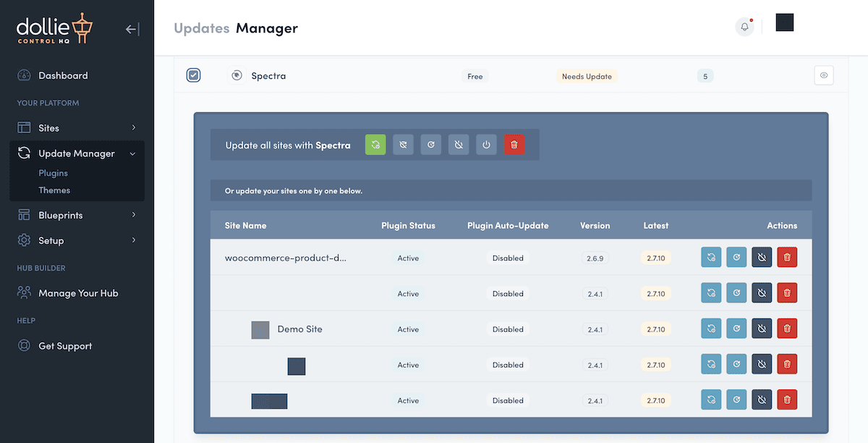Click the "Free" badge on Spectra row
Viewport: 868px width, 443px height.
(475, 76)
